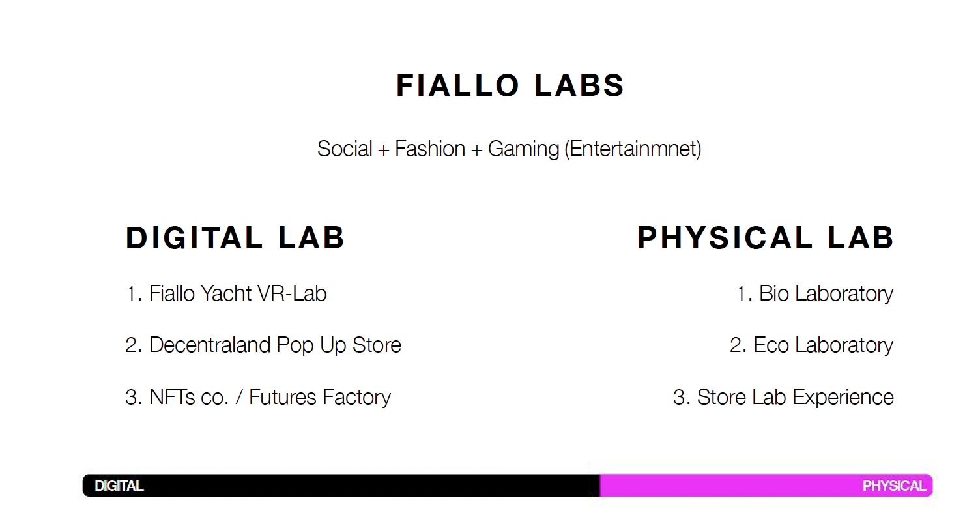The height and width of the screenshot is (528, 980).
Task: Click the DIGITAL label on bar
Action: 119,486
